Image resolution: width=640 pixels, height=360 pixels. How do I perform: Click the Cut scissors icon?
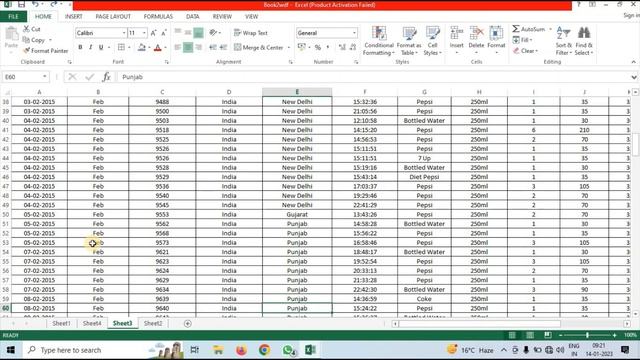27,29
